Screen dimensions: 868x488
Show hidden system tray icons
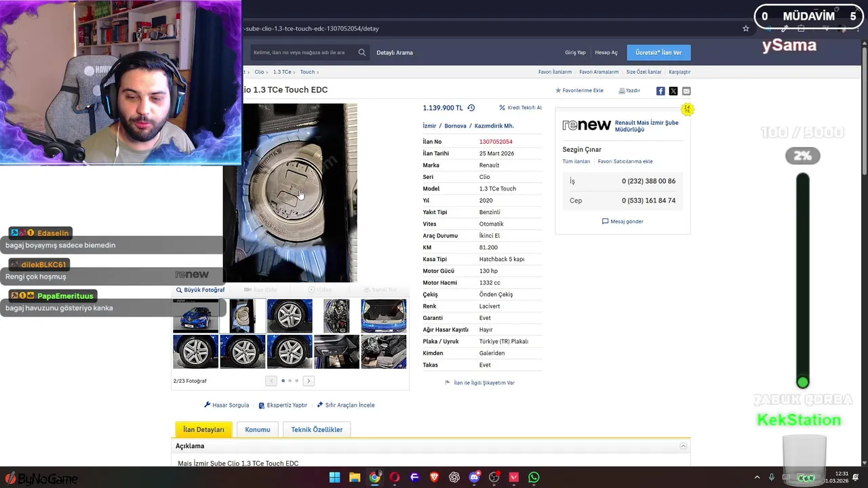(757, 477)
